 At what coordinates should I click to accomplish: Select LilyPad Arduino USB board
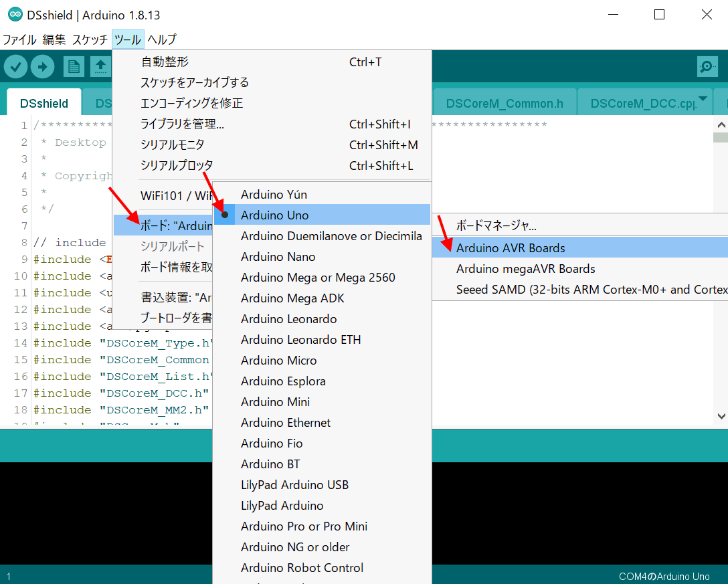[323, 484]
